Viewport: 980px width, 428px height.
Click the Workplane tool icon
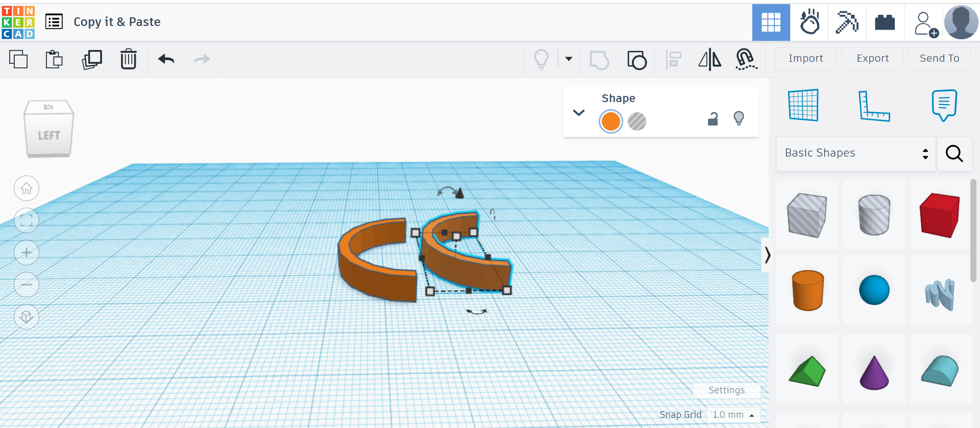(x=803, y=105)
